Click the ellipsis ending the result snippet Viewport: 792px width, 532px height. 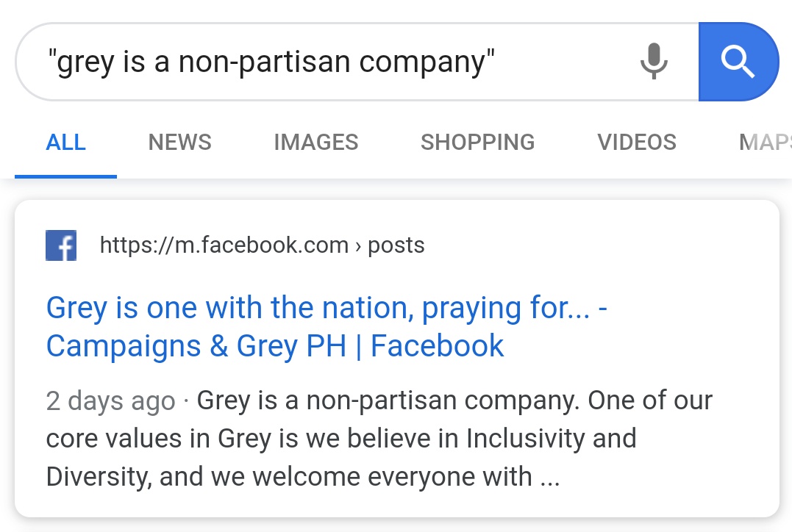[x=549, y=477]
